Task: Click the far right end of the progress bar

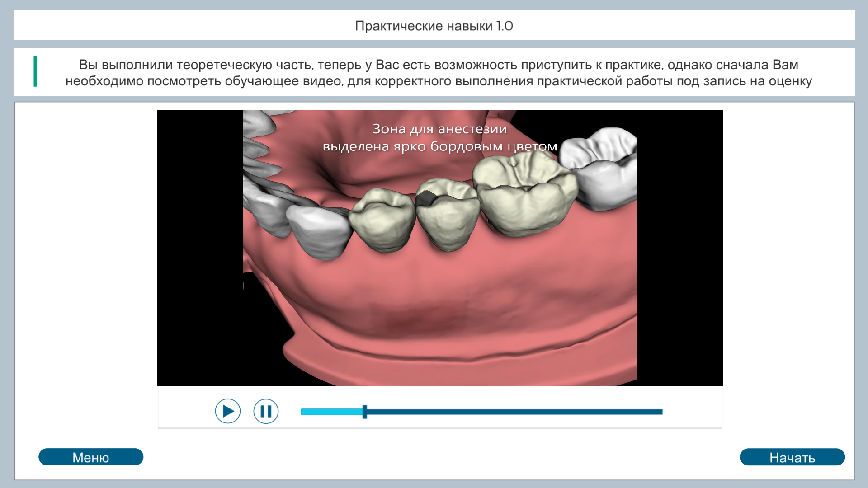Action: (660, 412)
